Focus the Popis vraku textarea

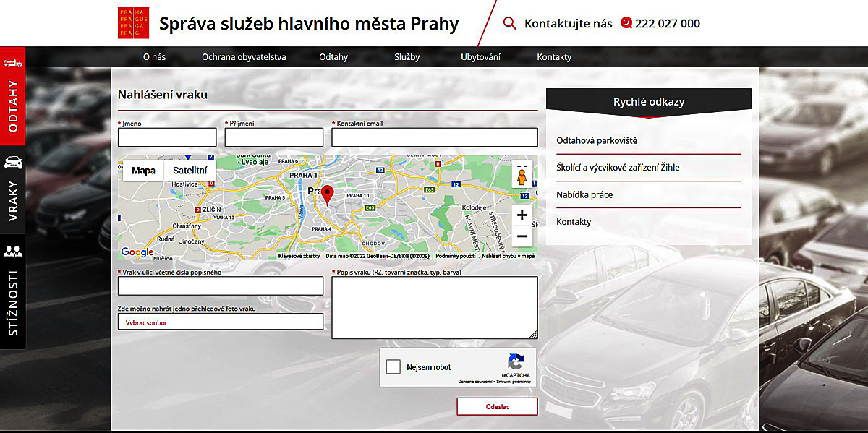tap(435, 308)
